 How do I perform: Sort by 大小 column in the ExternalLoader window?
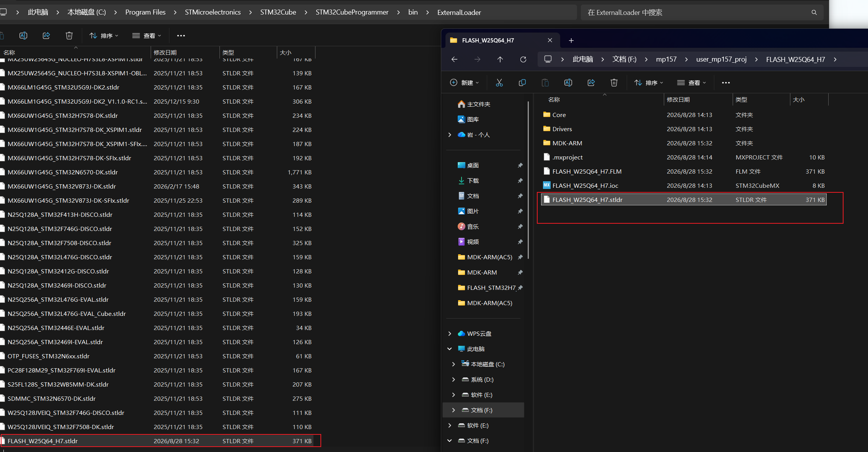pos(296,52)
